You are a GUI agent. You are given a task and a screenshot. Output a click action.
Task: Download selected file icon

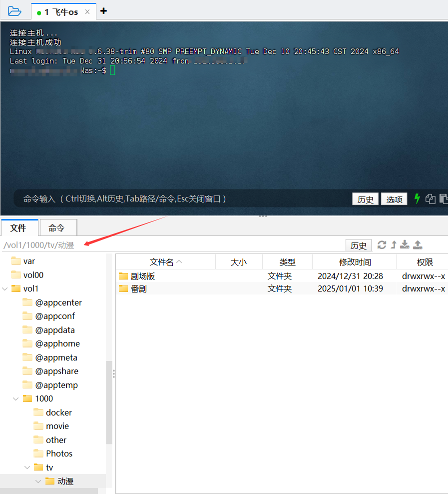(x=405, y=245)
